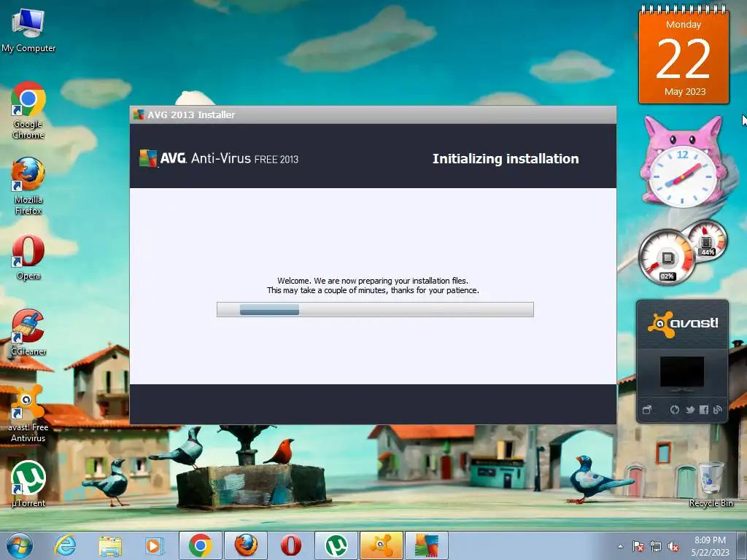Screen dimensions: 747x560
Task: Open µTorrent desktop shortcut
Action: pos(28,484)
